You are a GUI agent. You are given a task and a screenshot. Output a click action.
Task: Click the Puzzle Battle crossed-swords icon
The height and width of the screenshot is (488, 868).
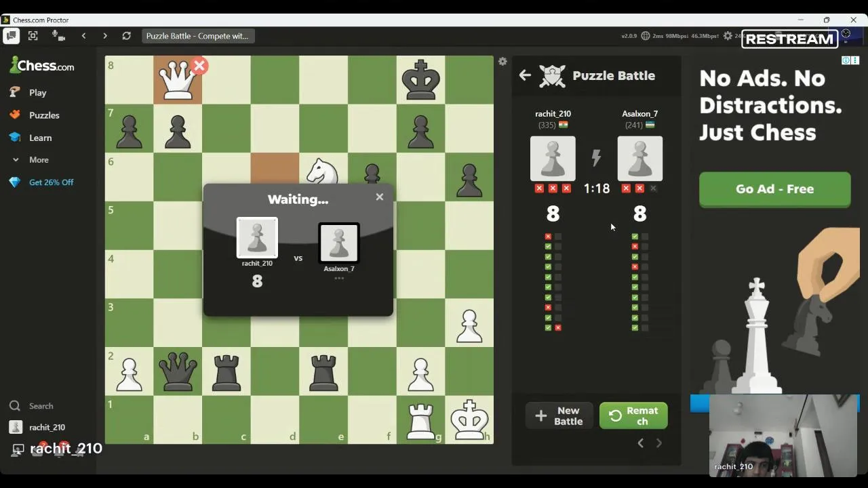(553, 76)
